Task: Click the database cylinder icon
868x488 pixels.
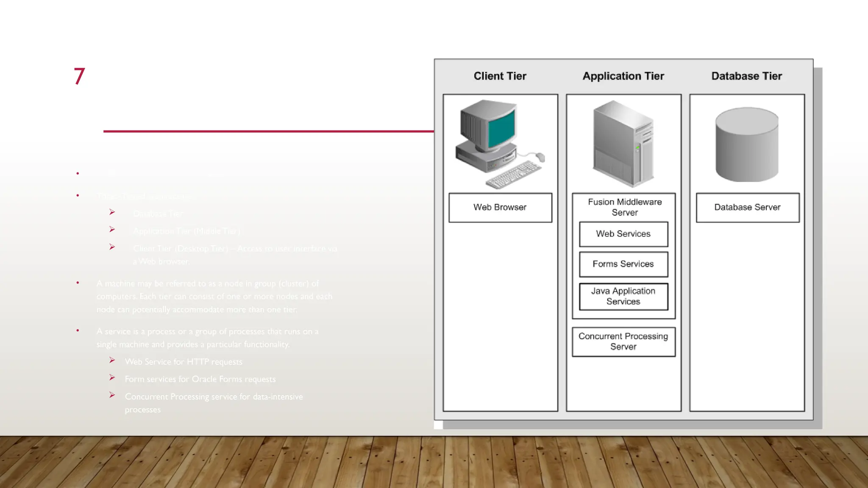Action: (747, 144)
